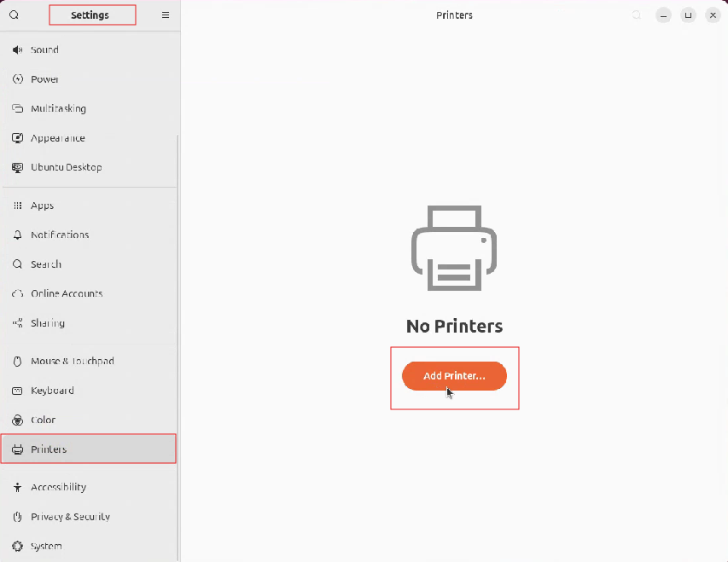The width and height of the screenshot is (728, 562).
Task: Open Accessibility settings
Action: click(x=89, y=487)
